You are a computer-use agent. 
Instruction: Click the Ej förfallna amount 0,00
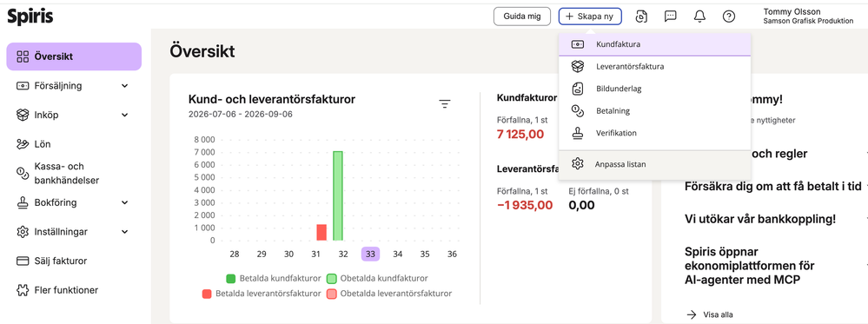click(581, 206)
